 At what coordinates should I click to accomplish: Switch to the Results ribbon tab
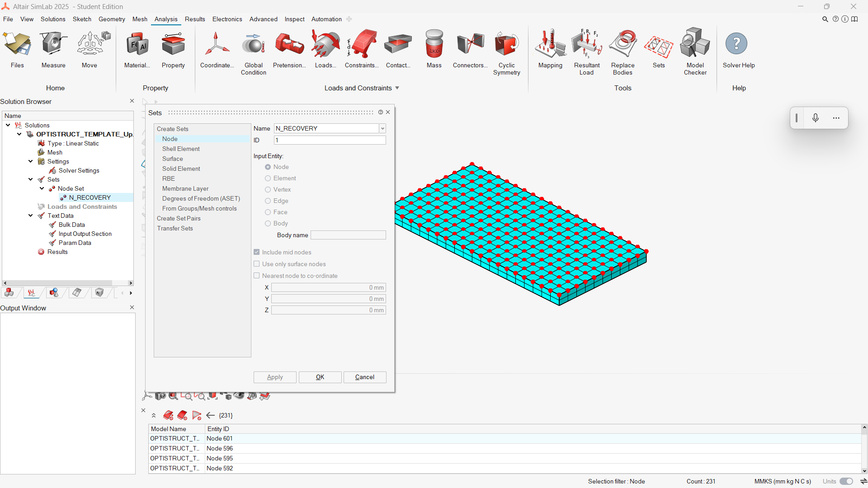tap(195, 19)
